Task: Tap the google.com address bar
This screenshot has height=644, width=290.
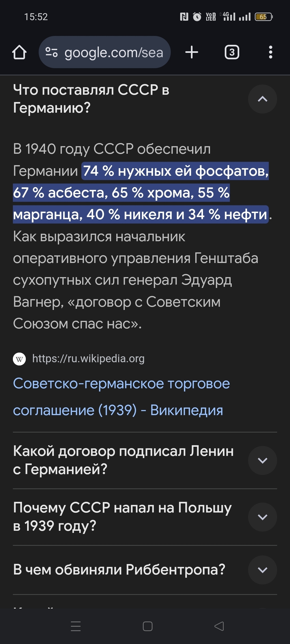Action: [114, 52]
